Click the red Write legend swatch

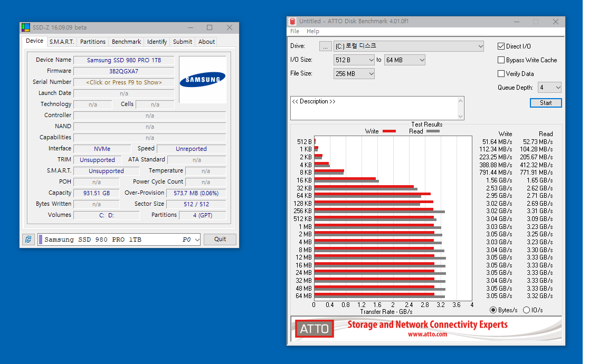(389, 131)
